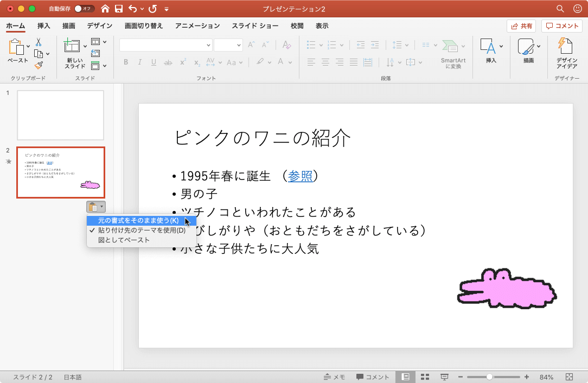
Task: Select the blank slide 1 thumbnail
Action: [60, 115]
